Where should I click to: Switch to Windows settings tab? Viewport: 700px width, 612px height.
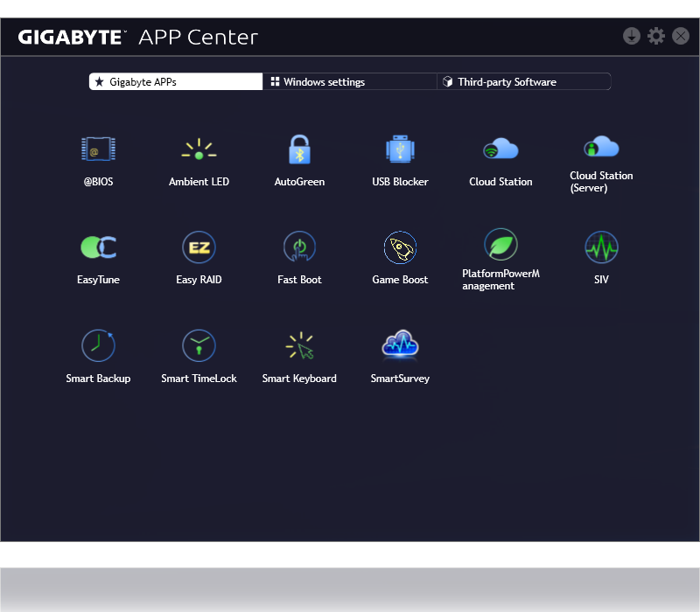click(x=349, y=82)
